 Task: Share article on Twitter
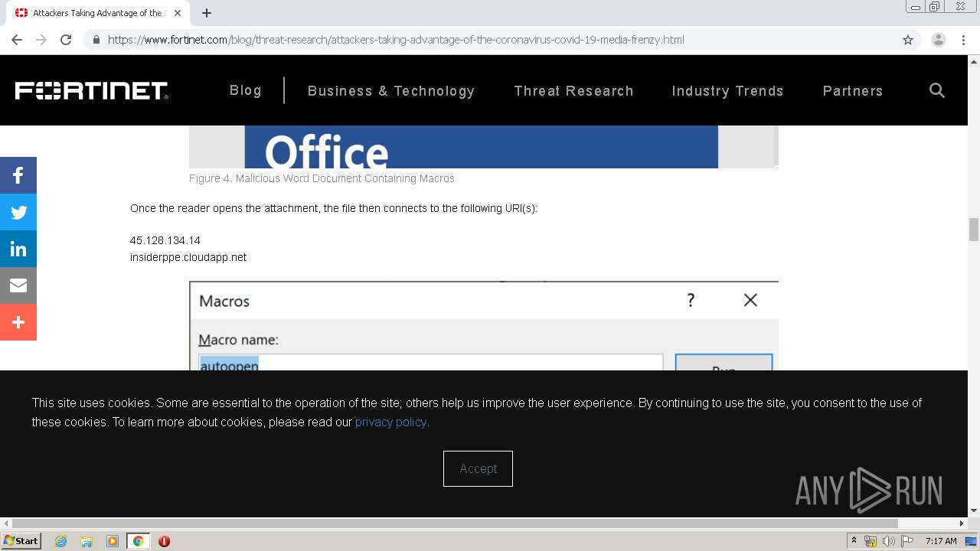pyautogui.click(x=18, y=212)
